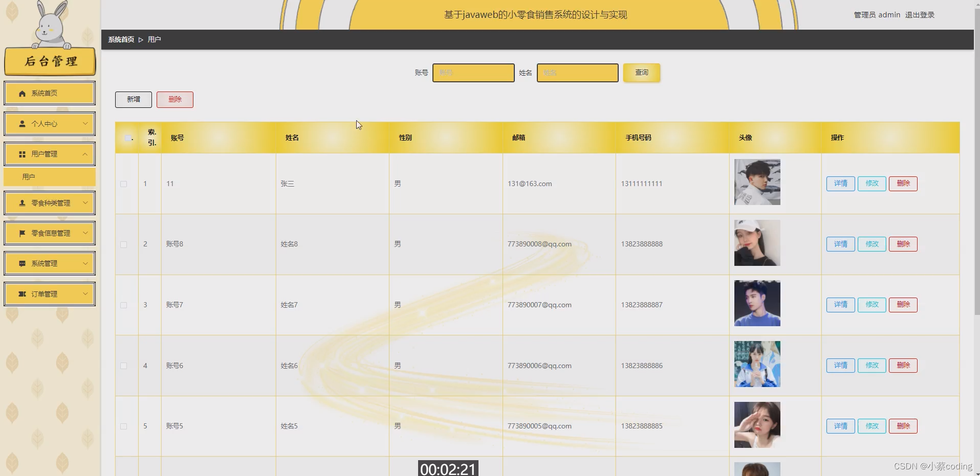Image resolution: width=980 pixels, height=476 pixels.
Task: Click 修改 for user 账号8
Action: tap(872, 244)
